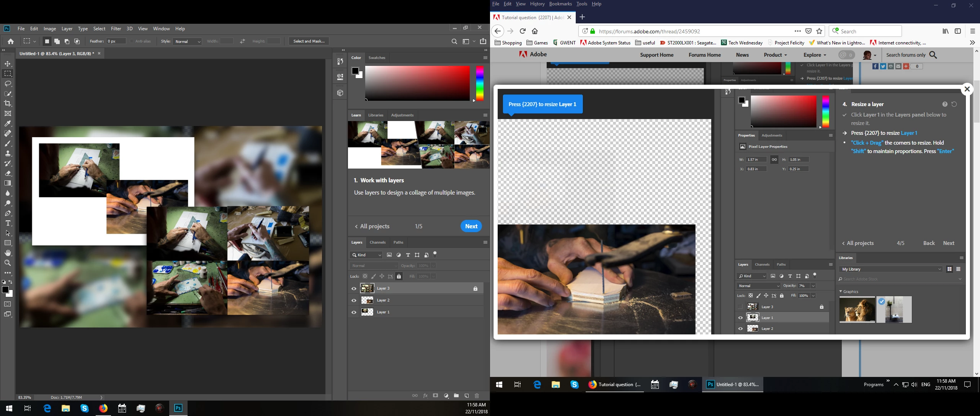Select the Move tool
Viewport: 980px width, 416px height.
[x=8, y=64]
